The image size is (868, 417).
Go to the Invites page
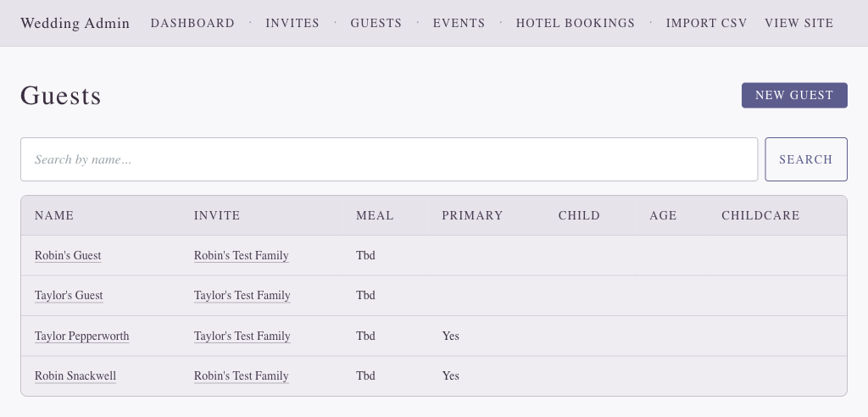[292, 24]
